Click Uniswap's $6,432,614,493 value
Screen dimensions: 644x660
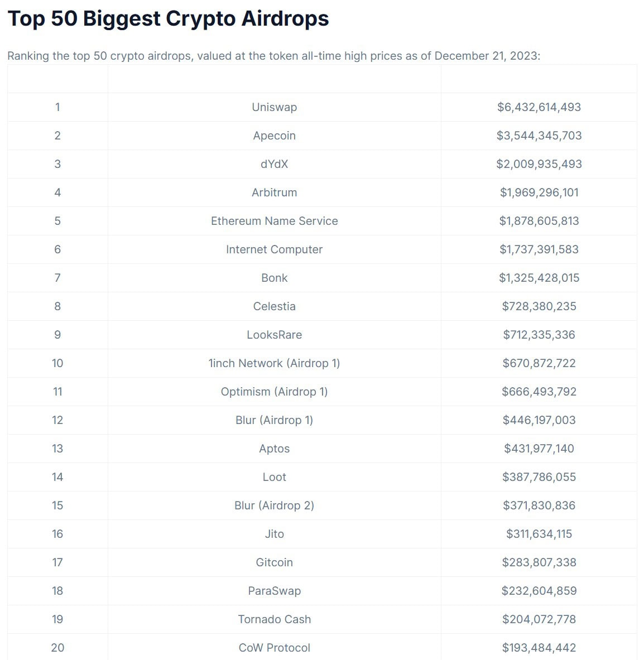539,107
